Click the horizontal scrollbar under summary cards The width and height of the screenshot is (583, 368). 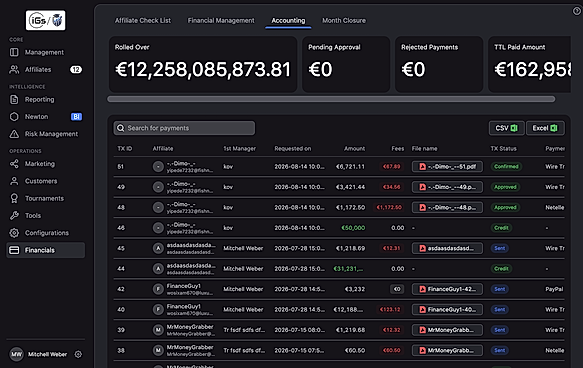(331, 99)
